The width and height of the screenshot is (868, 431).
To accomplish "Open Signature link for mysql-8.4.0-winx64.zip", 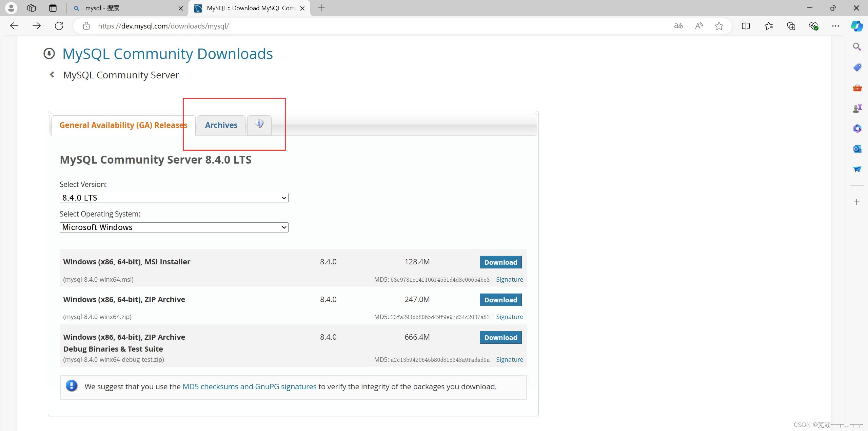I will (x=509, y=317).
